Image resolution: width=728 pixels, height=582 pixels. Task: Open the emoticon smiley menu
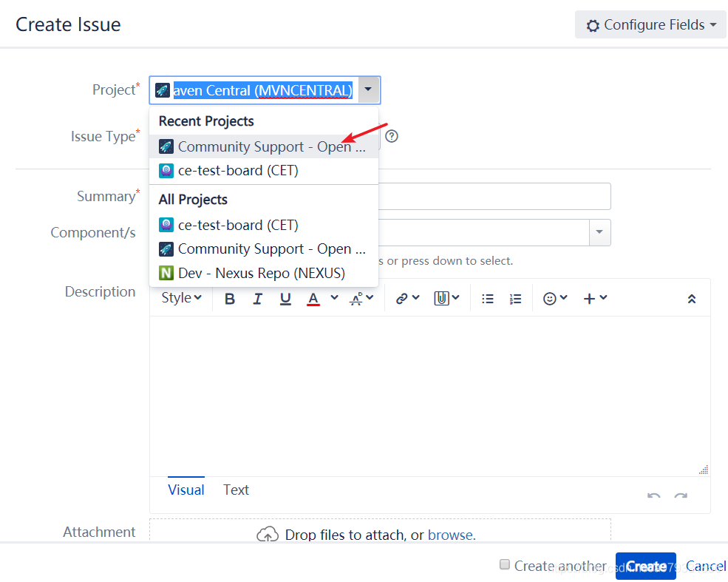pos(555,298)
